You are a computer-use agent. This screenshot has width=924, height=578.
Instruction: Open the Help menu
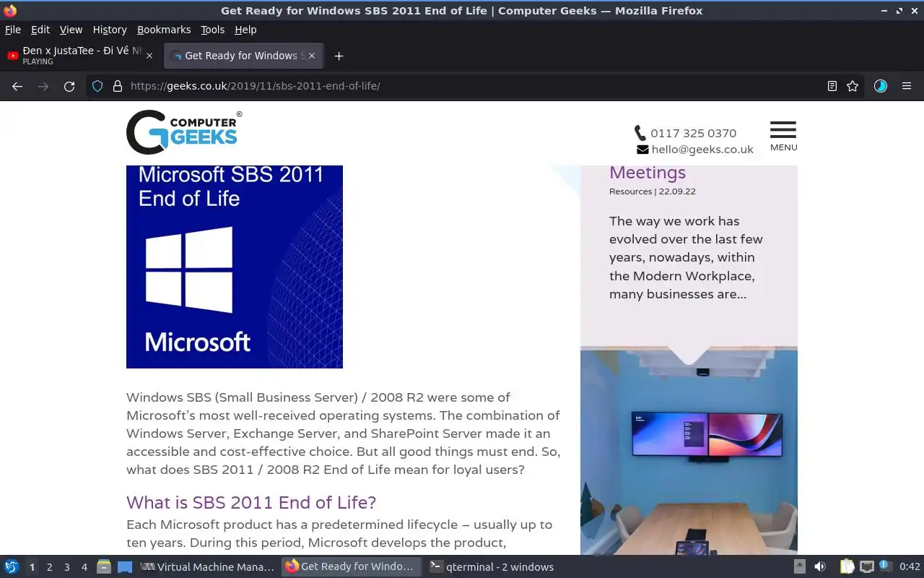pyautogui.click(x=245, y=30)
